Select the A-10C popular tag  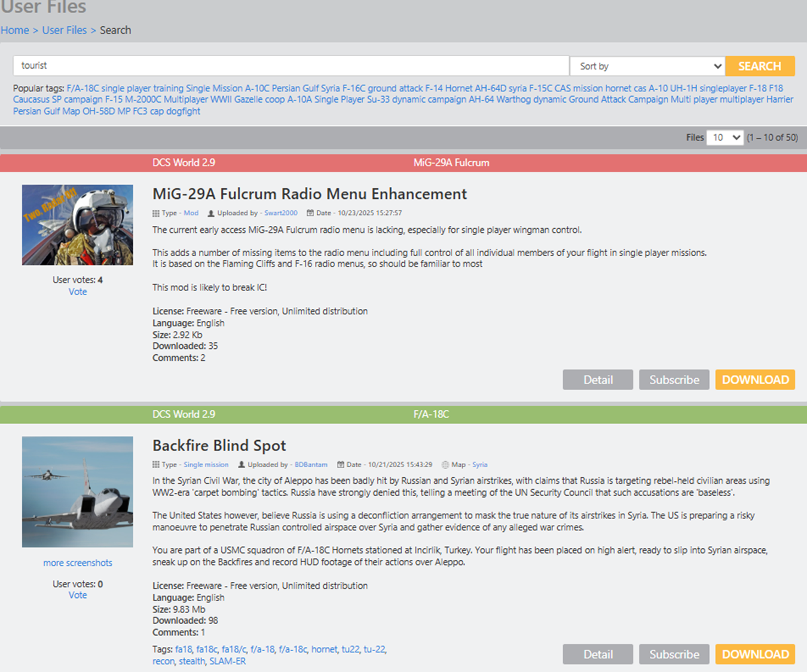click(257, 88)
